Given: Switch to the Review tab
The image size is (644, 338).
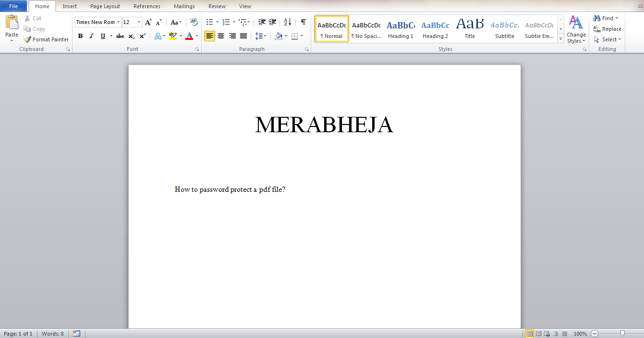Looking at the screenshot, I should (x=217, y=6).
